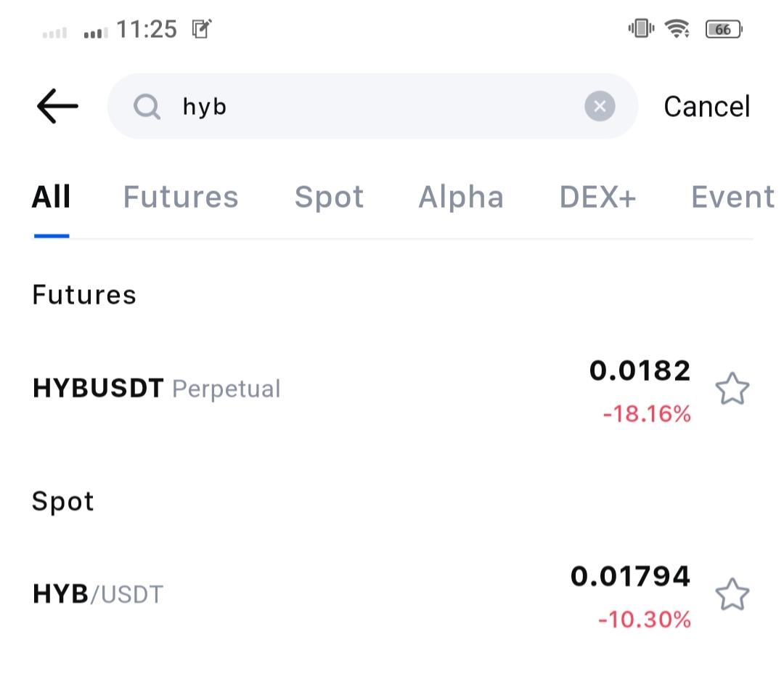Select the All tab
Viewport: 784px width, 677px height.
click(51, 197)
